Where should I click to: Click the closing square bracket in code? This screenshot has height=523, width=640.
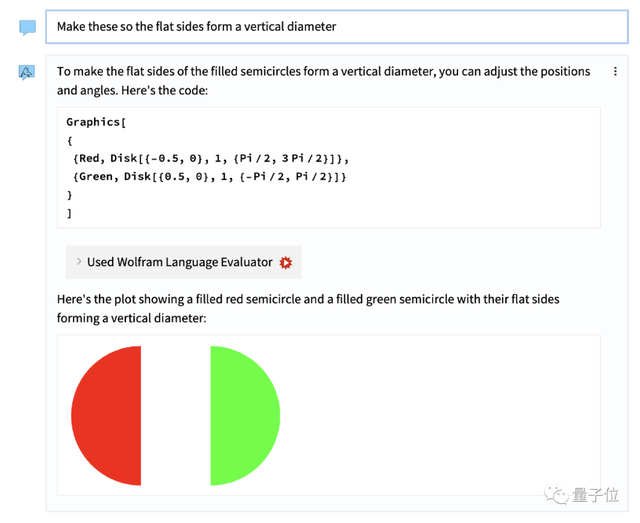(x=70, y=213)
